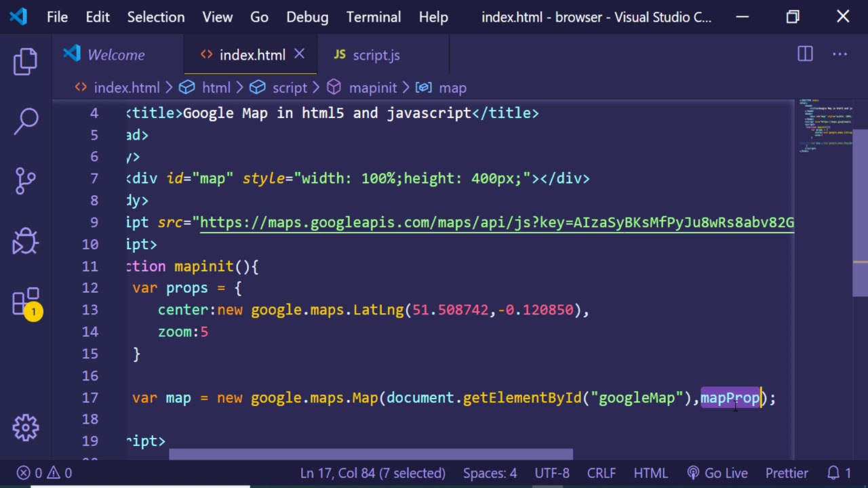Image resolution: width=868 pixels, height=488 pixels.
Task: Open the Manage gear settings icon
Action: click(26, 427)
